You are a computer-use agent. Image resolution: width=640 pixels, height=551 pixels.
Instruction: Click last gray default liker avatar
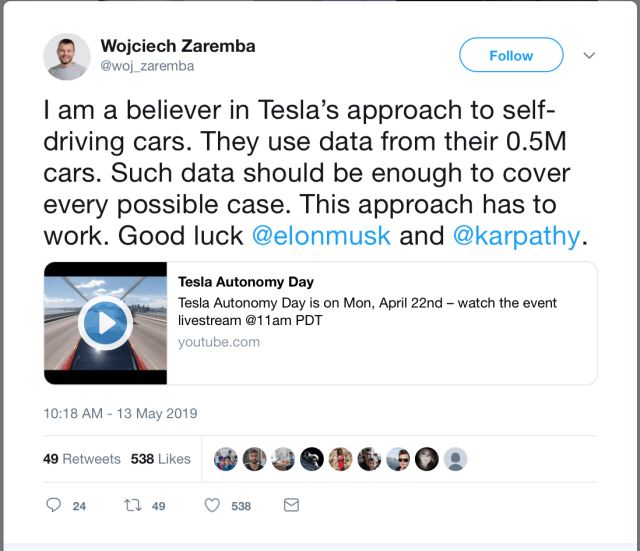pyautogui.click(x=456, y=459)
